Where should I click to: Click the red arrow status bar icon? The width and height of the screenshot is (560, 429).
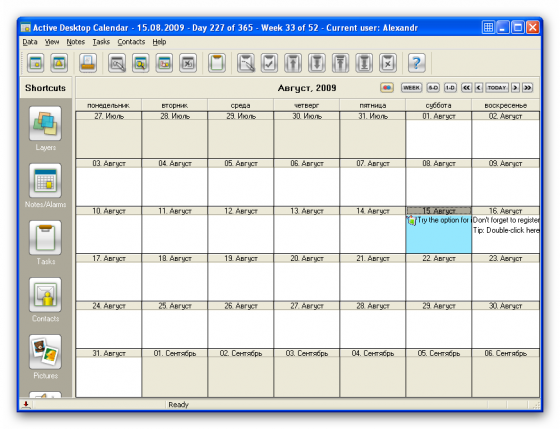[26, 404]
